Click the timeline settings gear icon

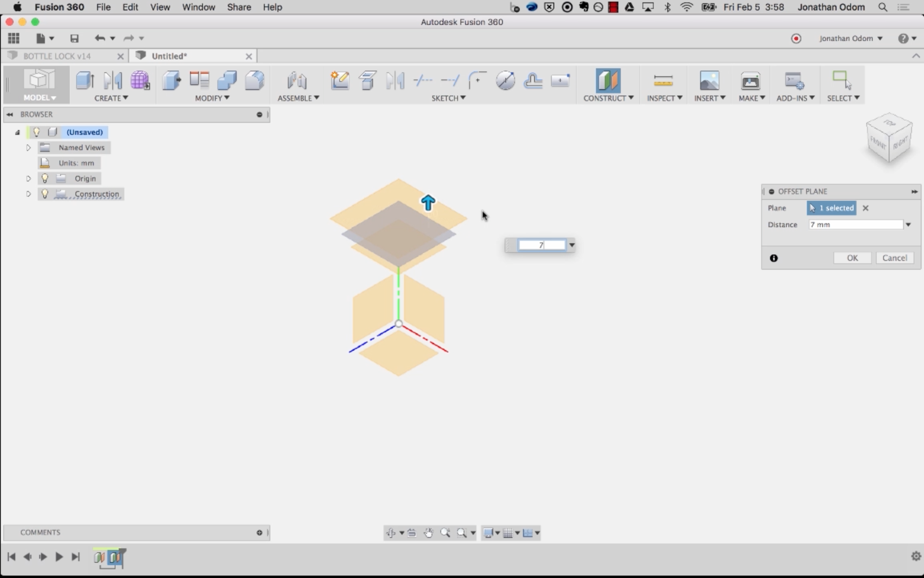(x=916, y=556)
